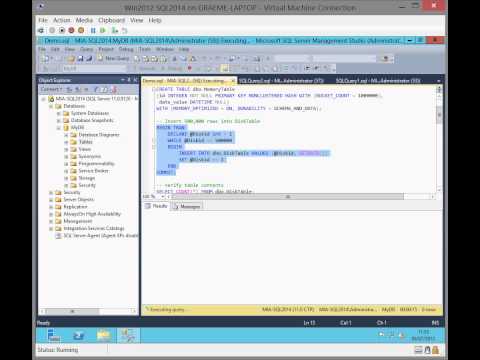Open the VM Connection Media menu
This screenshot has height=360, width=480.
84,20
